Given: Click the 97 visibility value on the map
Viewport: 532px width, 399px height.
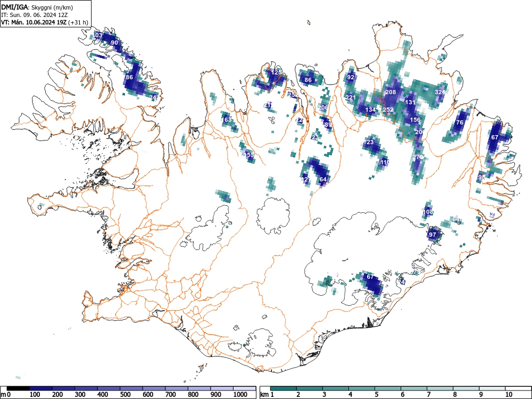Looking at the screenshot, I should pyautogui.click(x=432, y=235).
